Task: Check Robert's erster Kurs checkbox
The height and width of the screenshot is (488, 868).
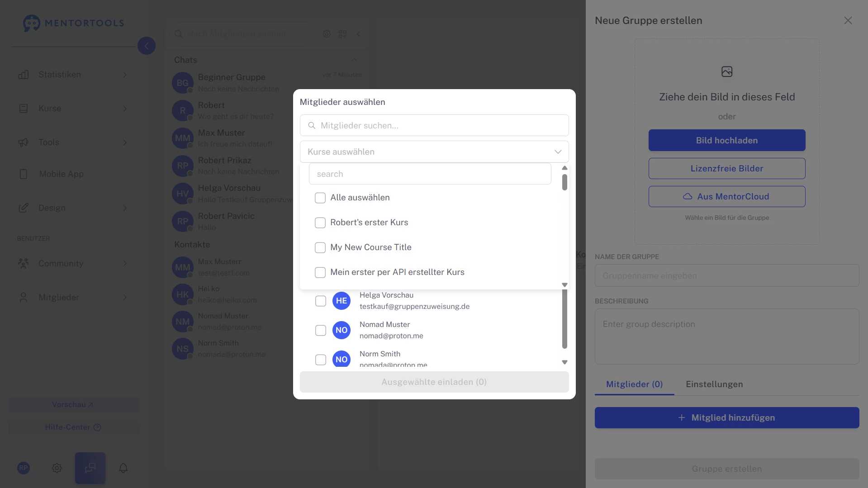Action: pos(320,223)
